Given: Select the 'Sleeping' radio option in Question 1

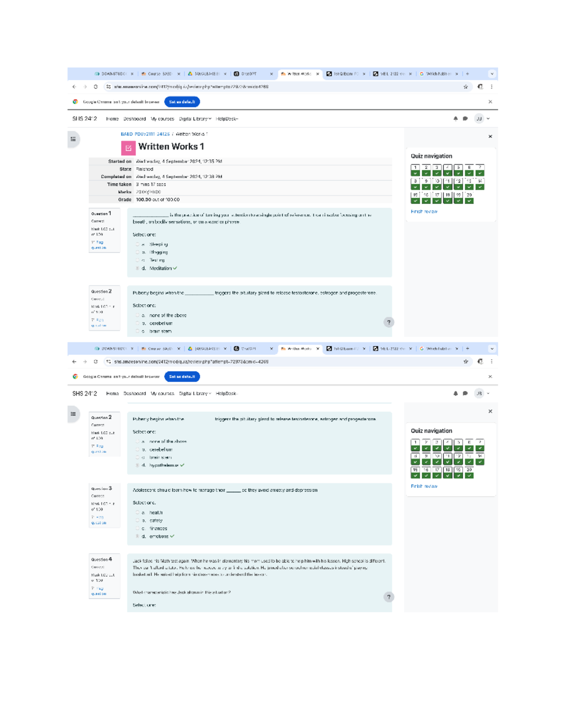Looking at the screenshot, I should point(137,244).
